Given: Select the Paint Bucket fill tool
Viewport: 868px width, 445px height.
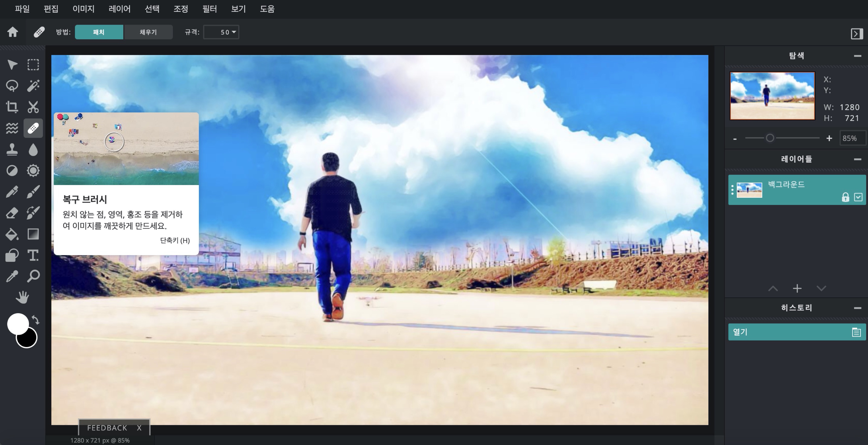Looking at the screenshot, I should (x=12, y=234).
